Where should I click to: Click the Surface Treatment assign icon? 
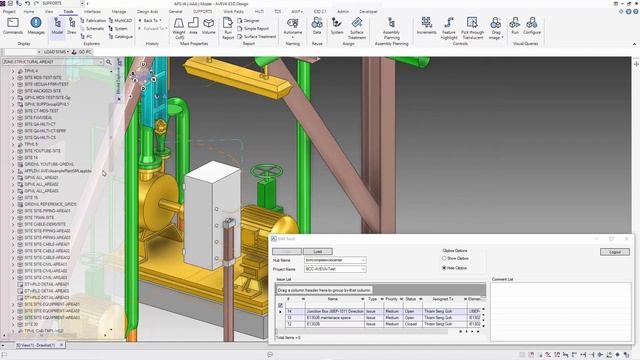(x=357, y=28)
